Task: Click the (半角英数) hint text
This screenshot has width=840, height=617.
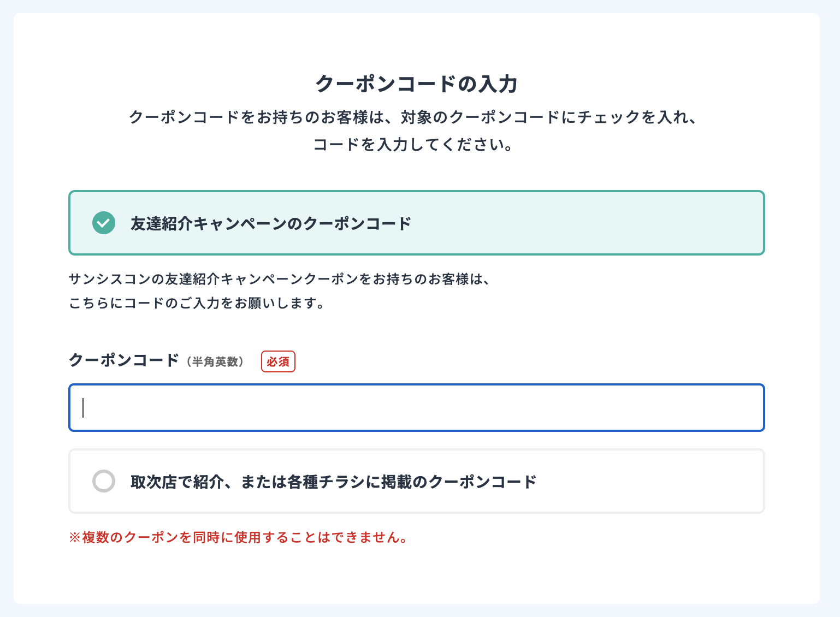Action: pos(215,362)
